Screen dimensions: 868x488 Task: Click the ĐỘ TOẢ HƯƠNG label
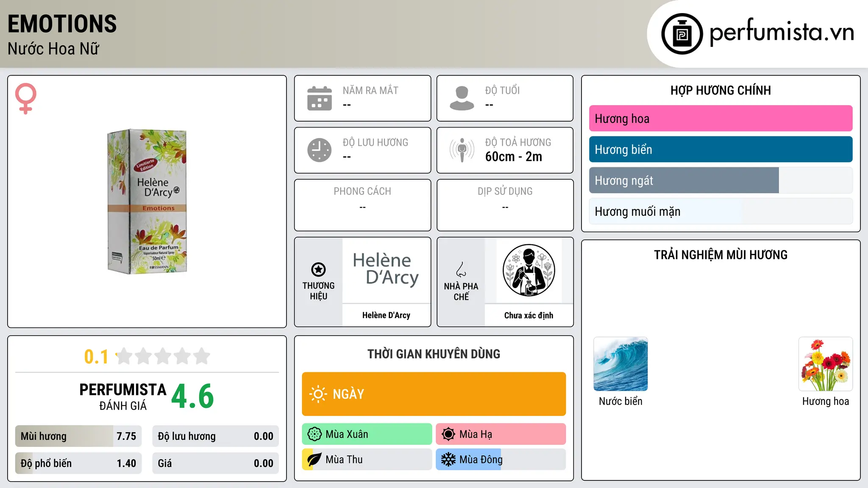(518, 142)
